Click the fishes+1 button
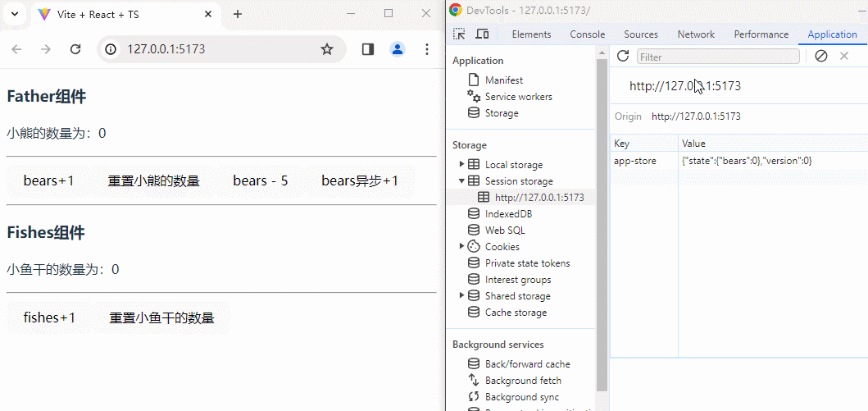This screenshot has height=411, width=868. (49, 317)
